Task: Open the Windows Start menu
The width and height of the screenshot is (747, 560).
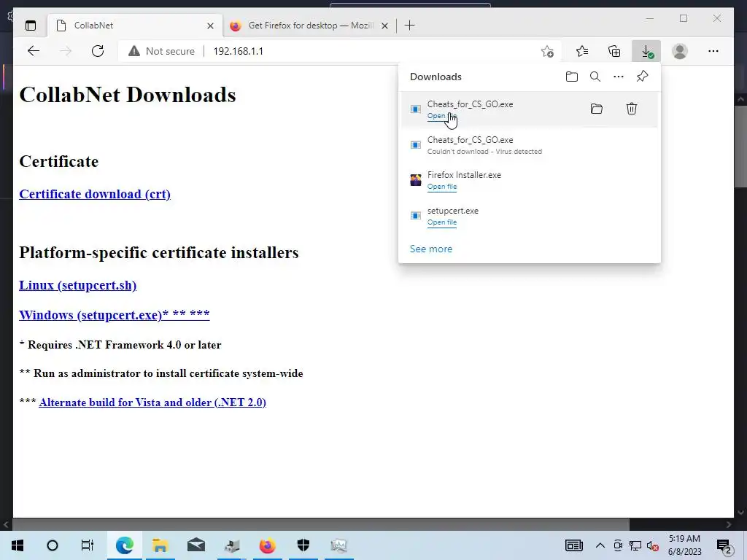Action: pos(18,545)
